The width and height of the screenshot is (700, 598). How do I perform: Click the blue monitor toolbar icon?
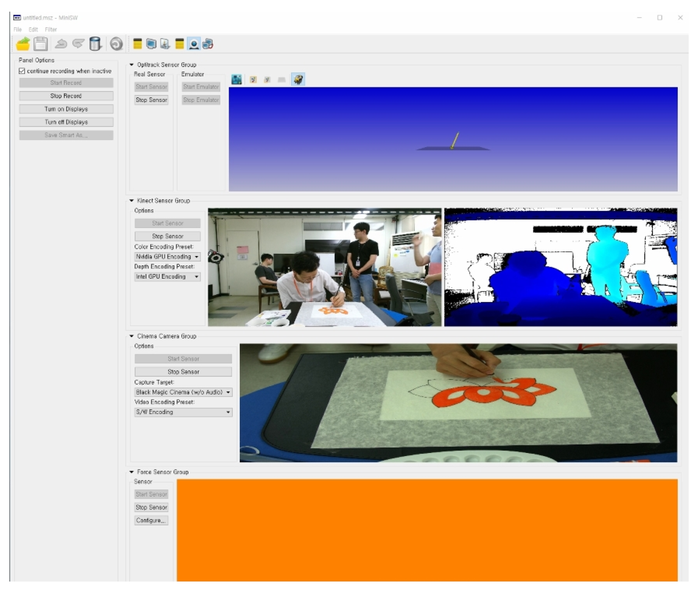151,44
